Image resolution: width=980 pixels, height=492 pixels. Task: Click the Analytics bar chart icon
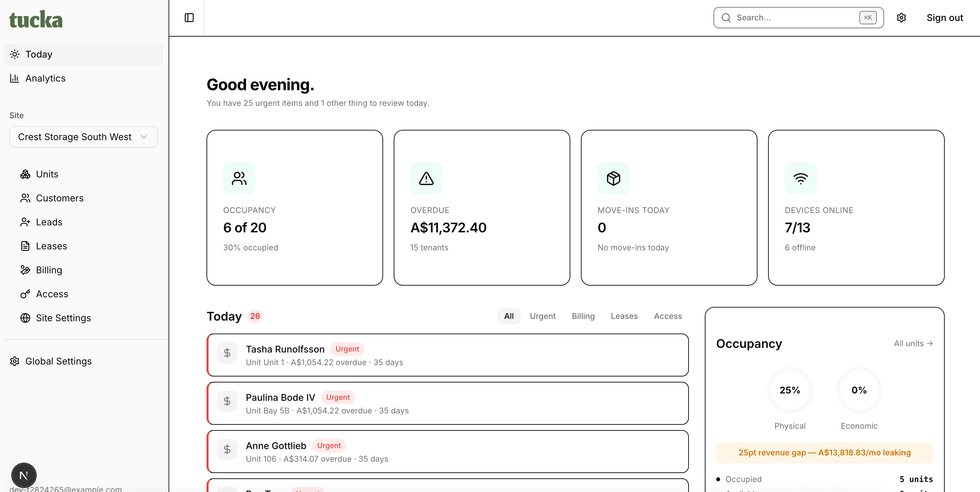click(x=14, y=78)
